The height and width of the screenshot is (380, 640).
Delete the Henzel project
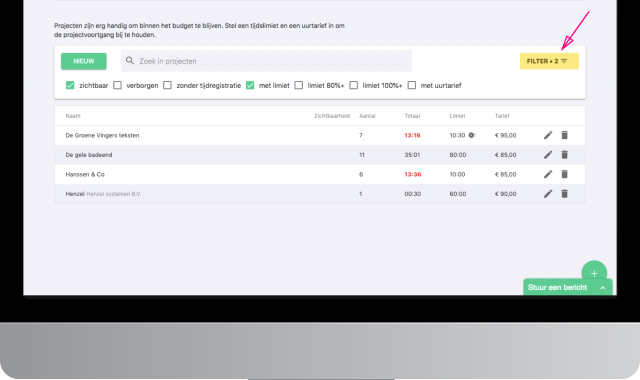564,194
